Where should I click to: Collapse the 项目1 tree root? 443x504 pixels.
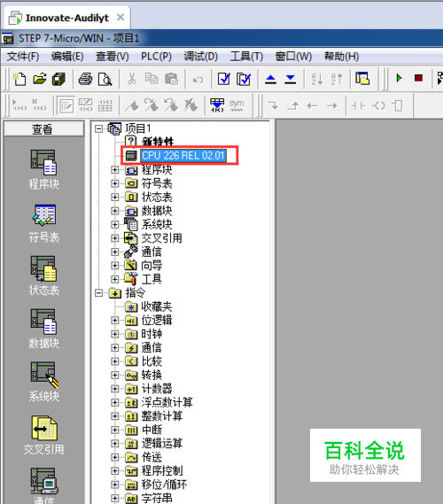pos(98,129)
